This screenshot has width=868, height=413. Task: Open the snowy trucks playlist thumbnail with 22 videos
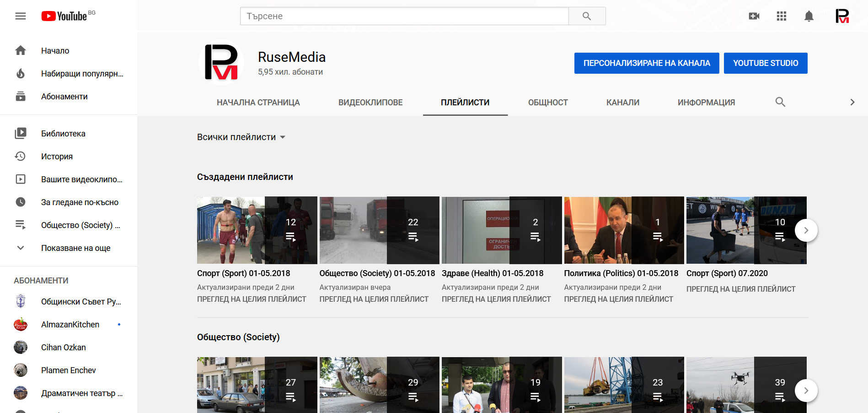[379, 230]
